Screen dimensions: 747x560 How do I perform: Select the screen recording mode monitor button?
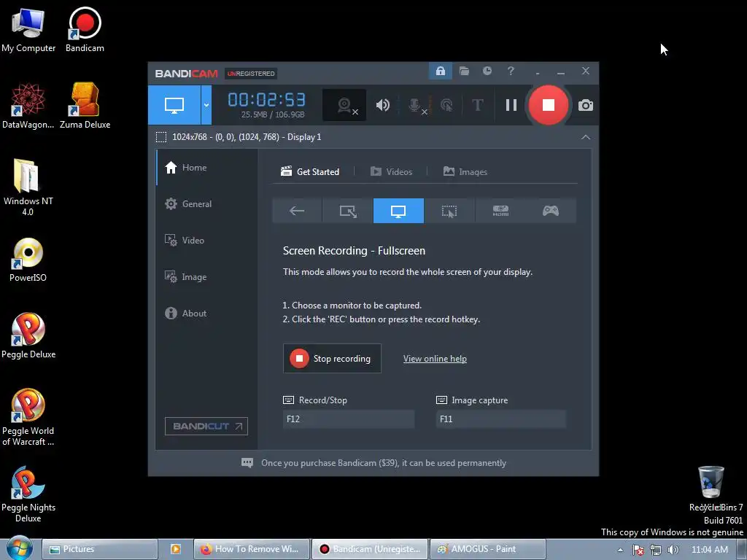tap(174, 105)
